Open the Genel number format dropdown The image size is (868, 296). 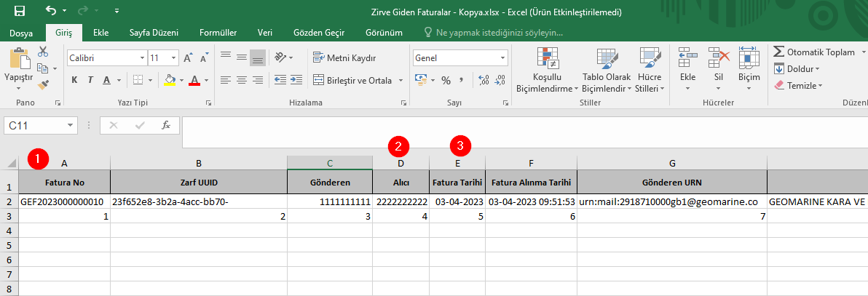503,57
